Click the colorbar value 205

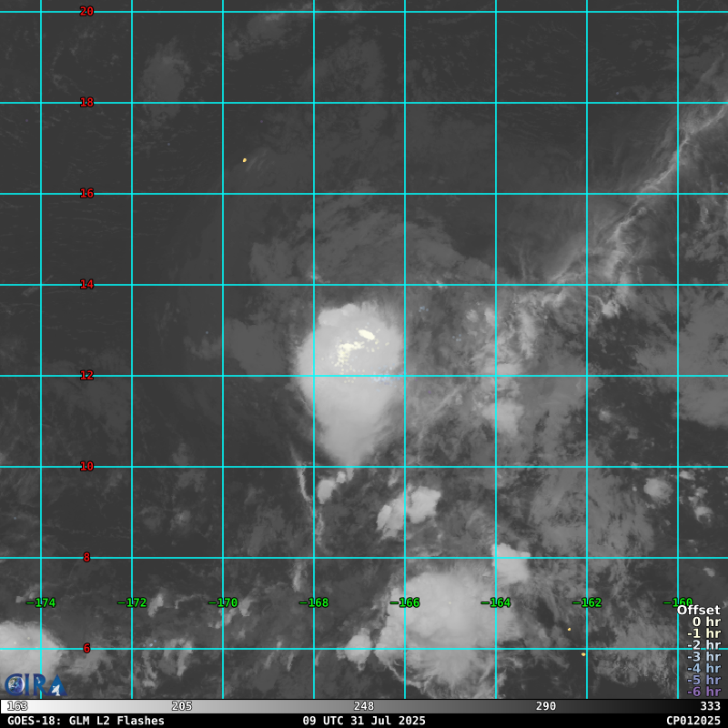tap(181, 706)
